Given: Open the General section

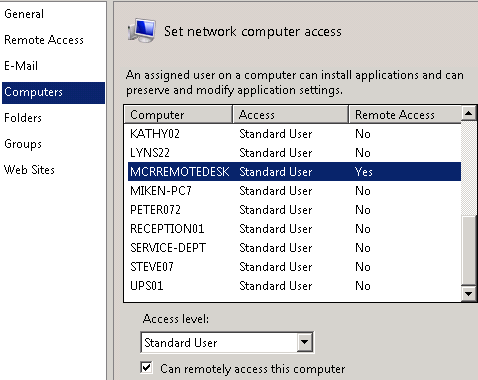Looking at the screenshot, I should pos(24,14).
